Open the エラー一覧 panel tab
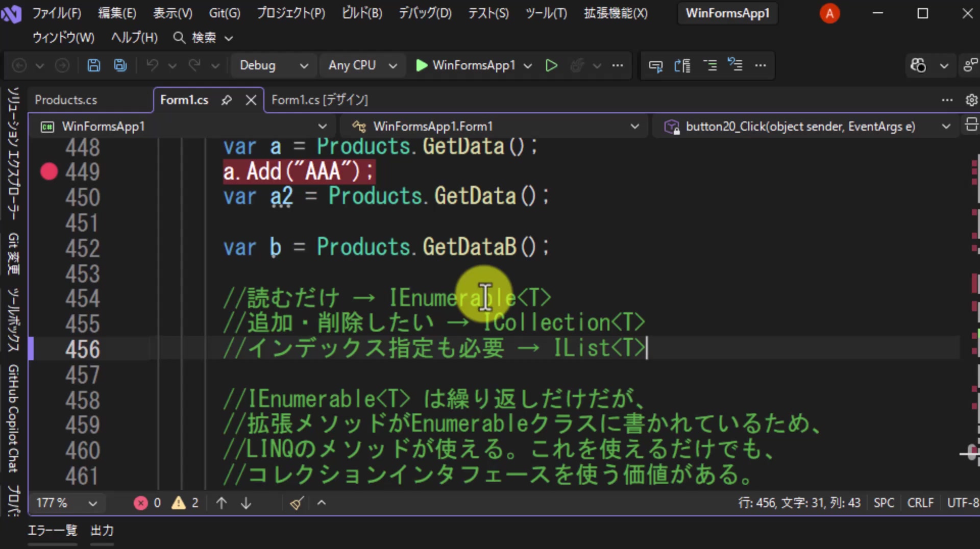 pyautogui.click(x=53, y=531)
